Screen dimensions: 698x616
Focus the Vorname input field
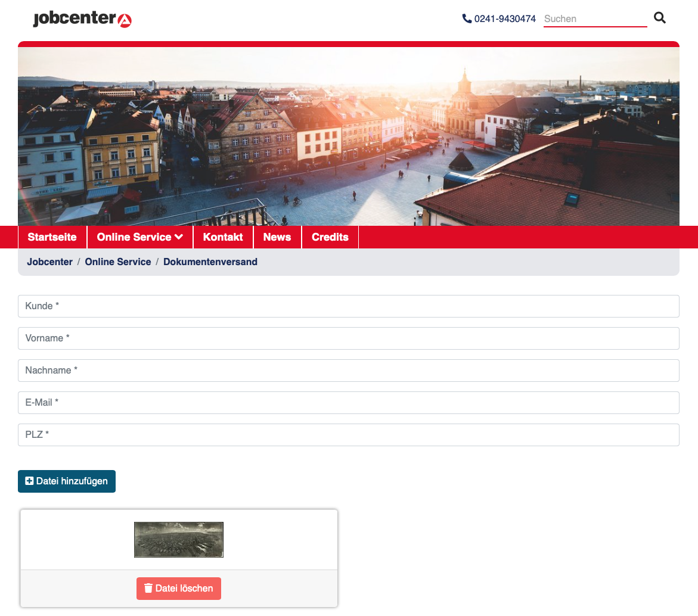pyautogui.click(x=349, y=338)
